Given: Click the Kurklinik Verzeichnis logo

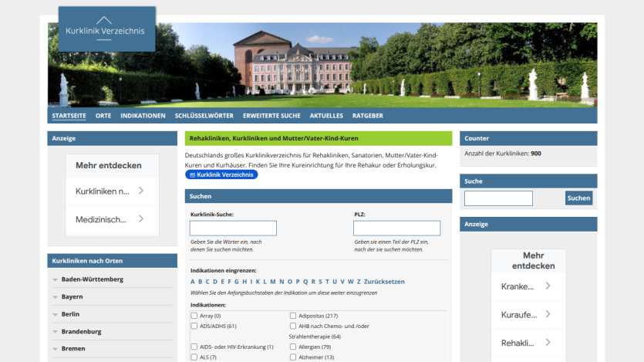Looking at the screenshot, I should point(106,29).
